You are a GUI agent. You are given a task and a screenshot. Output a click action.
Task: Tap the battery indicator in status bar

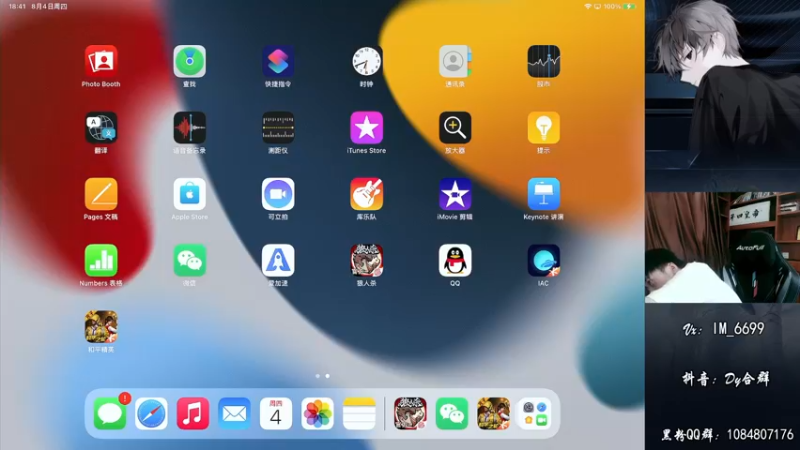(630, 7)
